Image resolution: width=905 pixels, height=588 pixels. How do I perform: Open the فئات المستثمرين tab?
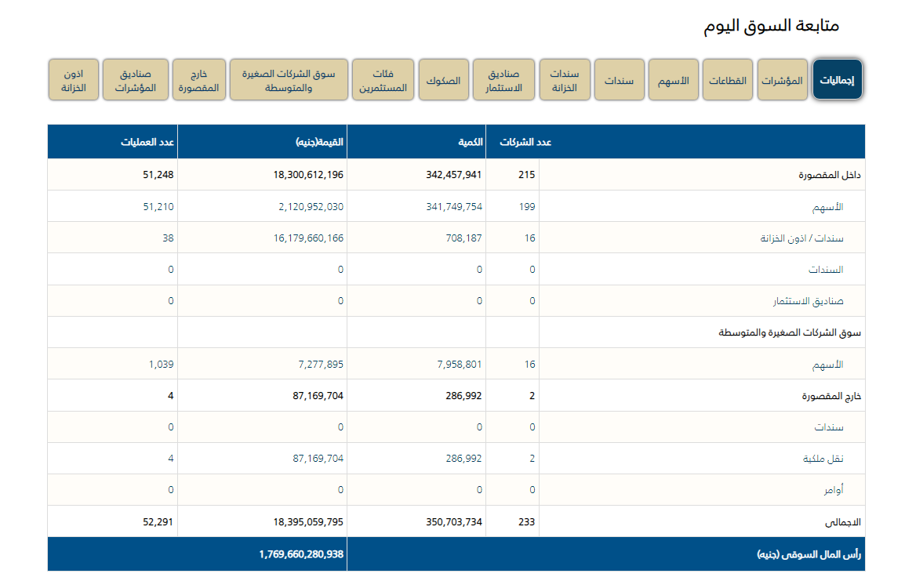pos(383,80)
